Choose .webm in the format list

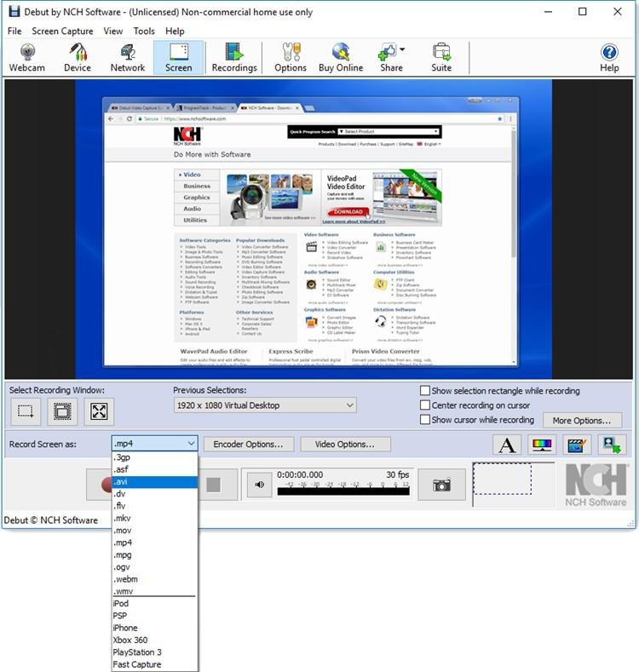pyautogui.click(x=154, y=579)
